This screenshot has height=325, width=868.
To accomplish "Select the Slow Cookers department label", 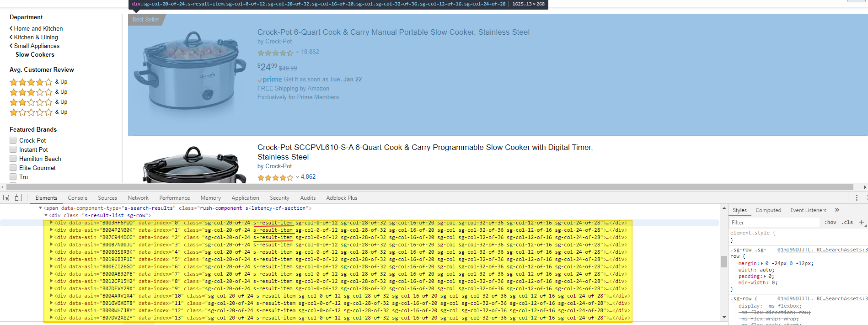I will [35, 54].
